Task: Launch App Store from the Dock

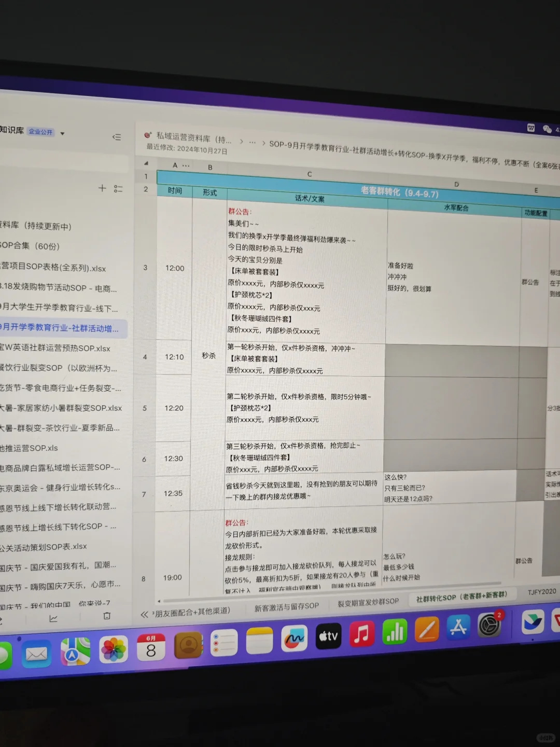Action: tap(458, 628)
